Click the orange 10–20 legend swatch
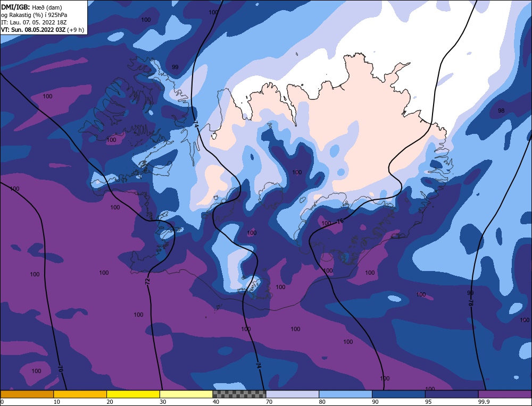The width and height of the screenshot is (532, 406). 80,394
